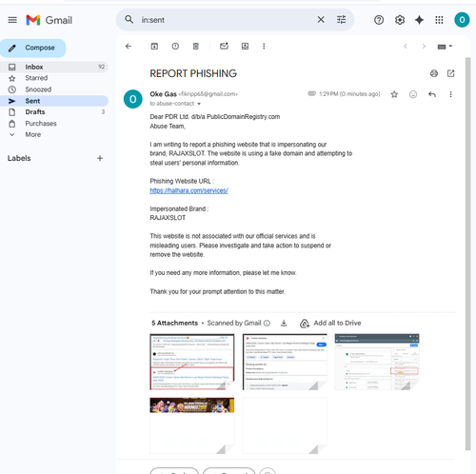Delete this email with trash icon

[196, 47]
